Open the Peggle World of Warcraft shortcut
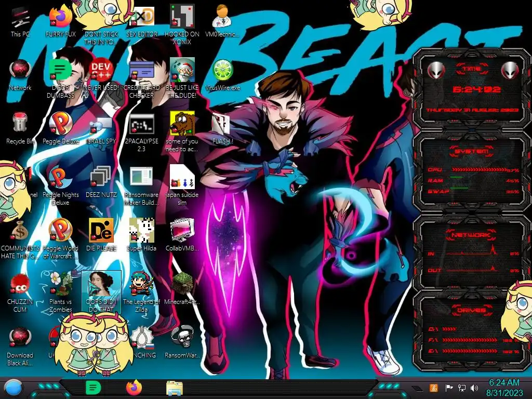 (60, 239)
